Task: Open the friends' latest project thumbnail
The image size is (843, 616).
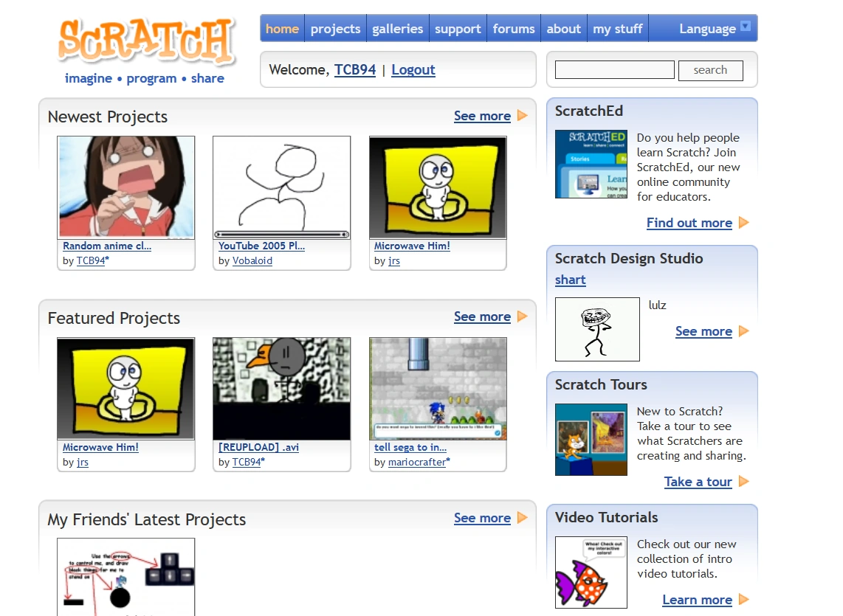Action: 125,578
